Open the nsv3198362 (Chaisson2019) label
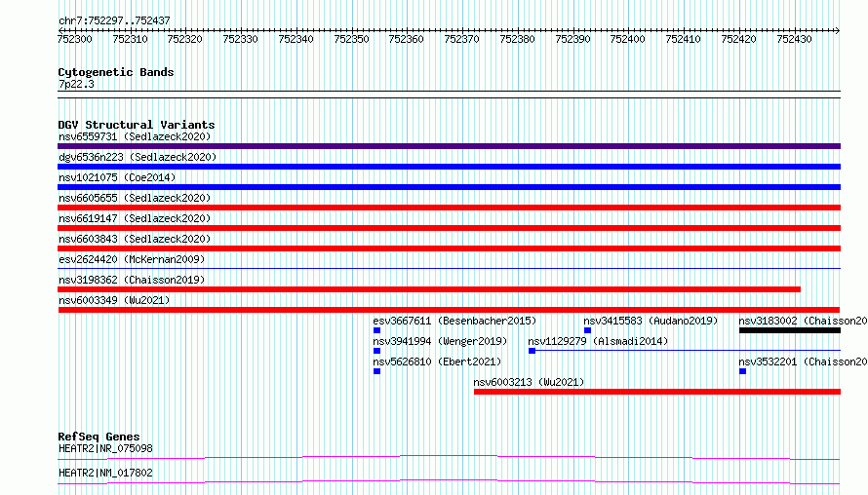The height and width of the screenshot is (495, 868). (132, 280)
